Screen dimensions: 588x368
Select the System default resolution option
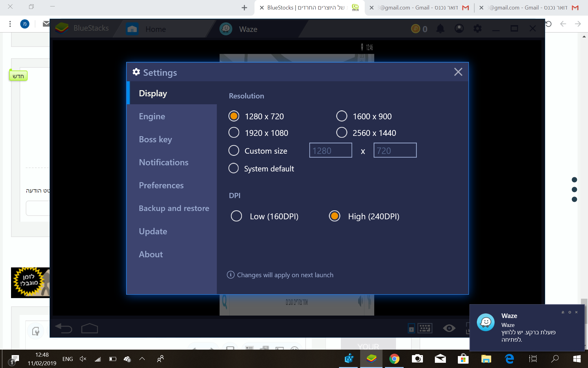[234, 168]
